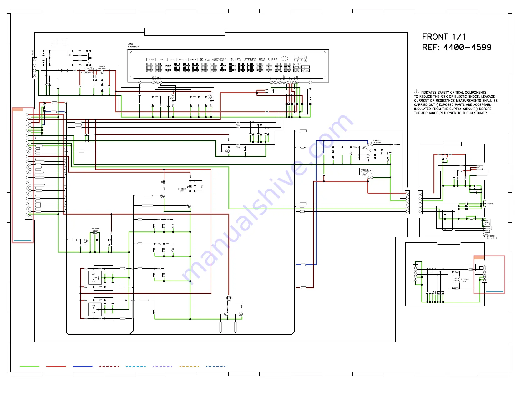The height and width of the screenshot is (395, 532).
Task: Click the dashed oval indicator on the display
Action: (284, 58)
